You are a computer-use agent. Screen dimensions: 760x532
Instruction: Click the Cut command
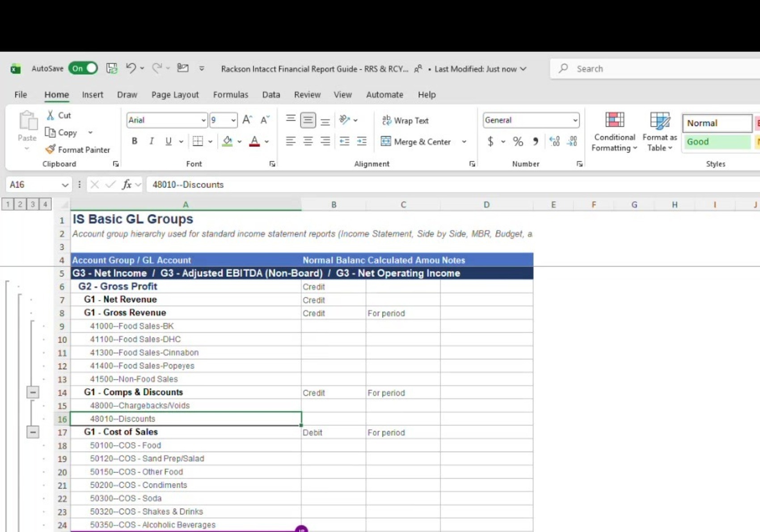pos(59,115)
